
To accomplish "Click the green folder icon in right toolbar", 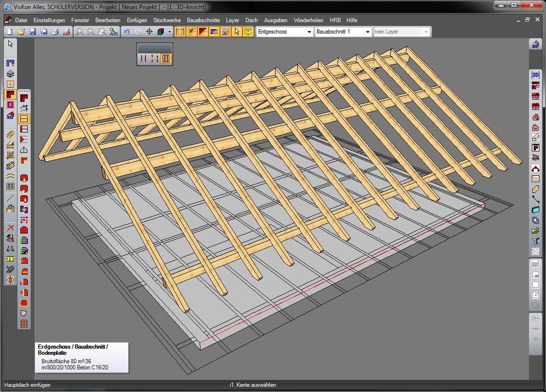I will click(535, 230).
